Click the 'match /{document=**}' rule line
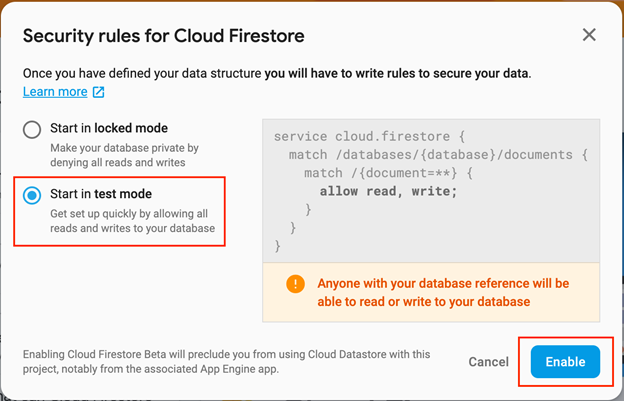Screen dimensions: 624x401 click(388, 173)
